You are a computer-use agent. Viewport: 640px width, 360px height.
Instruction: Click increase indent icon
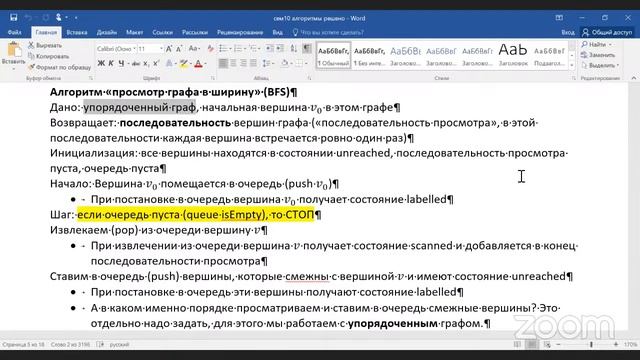[280, 49]
